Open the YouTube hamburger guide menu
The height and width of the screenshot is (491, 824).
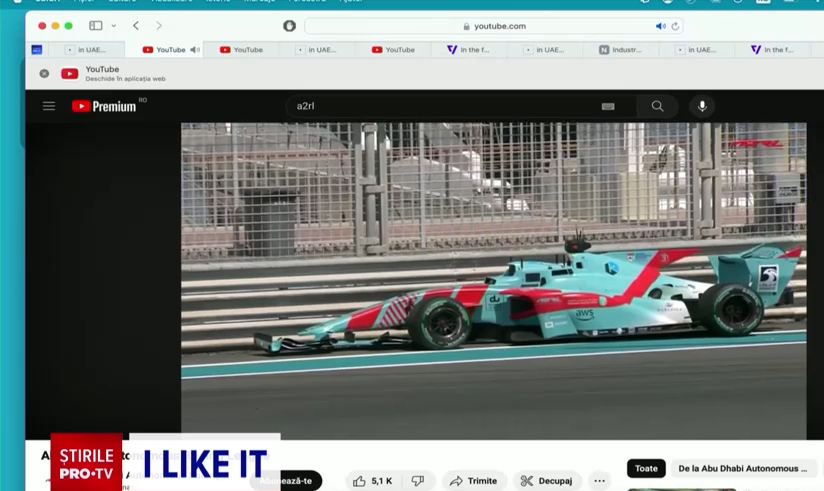tap(48, 106)
